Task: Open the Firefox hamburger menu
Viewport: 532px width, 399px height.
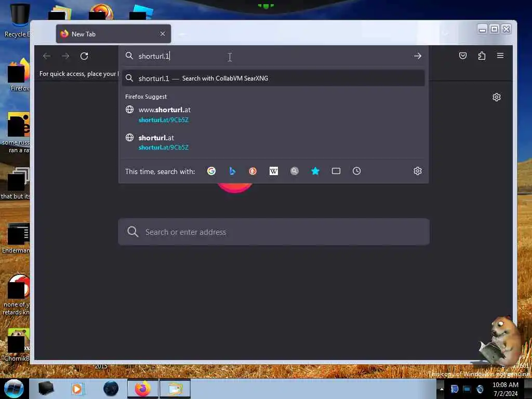Action: (x=500, y=56)
